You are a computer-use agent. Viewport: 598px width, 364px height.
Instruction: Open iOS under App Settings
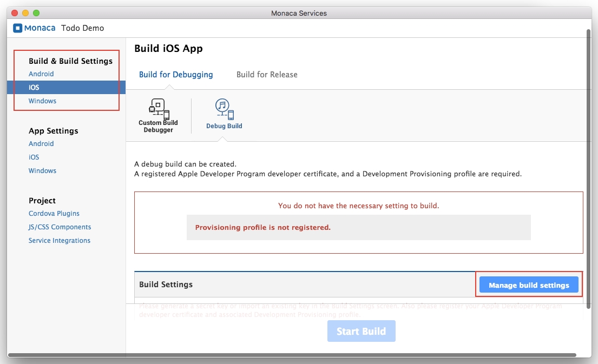34,157
